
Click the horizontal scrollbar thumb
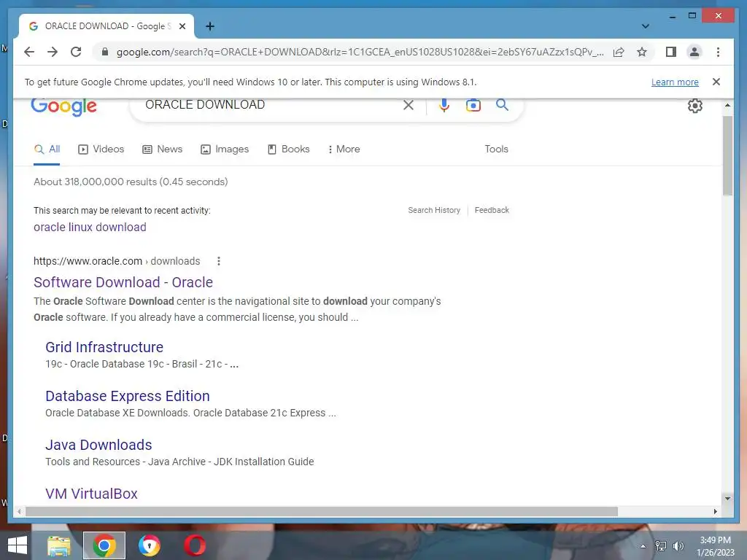(x=322, y=511)
